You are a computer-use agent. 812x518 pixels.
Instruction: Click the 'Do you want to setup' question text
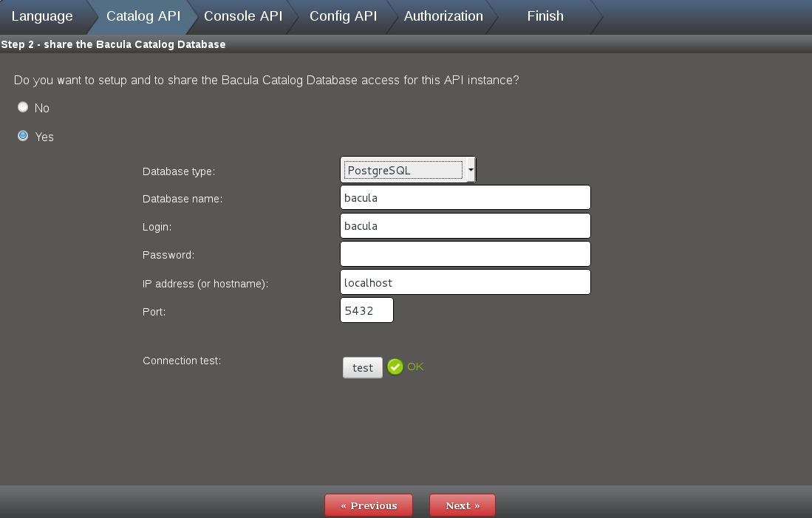tap(266, 81)
